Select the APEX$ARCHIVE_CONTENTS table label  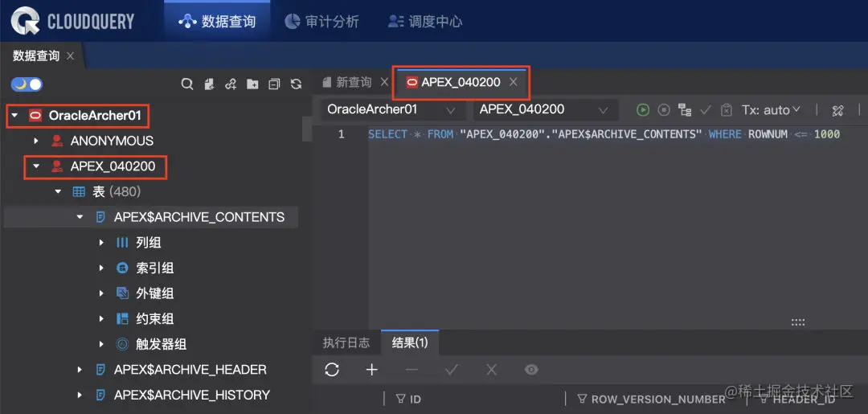pyautogui.click(x=199, y=217)
